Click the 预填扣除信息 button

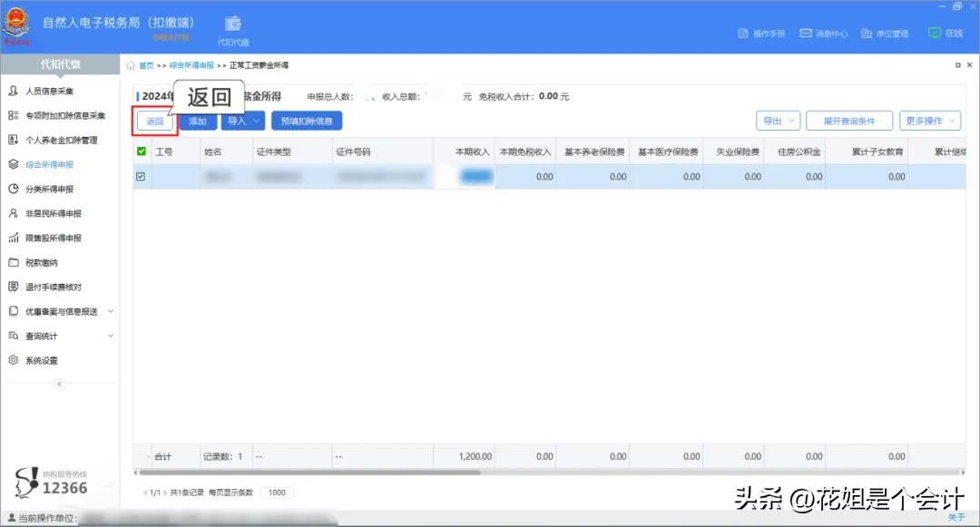pos(308,120)
